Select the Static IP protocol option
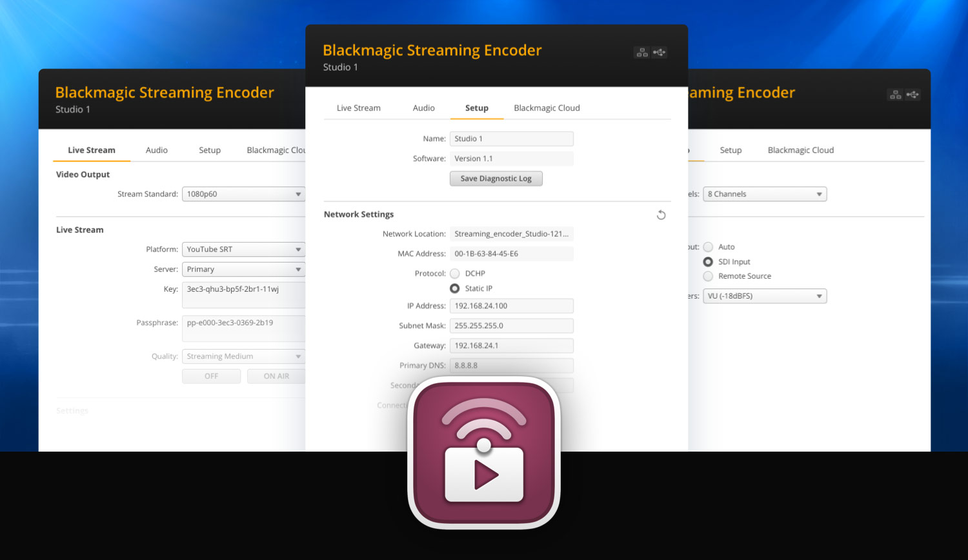This screenshot has width=968, height=560. (455, 288)
